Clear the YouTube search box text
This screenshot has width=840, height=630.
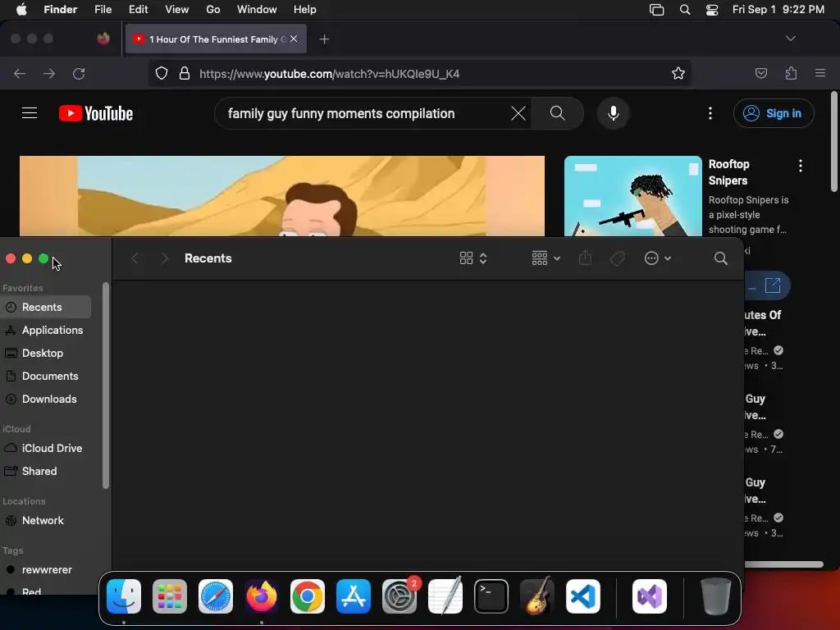[518, 113]
